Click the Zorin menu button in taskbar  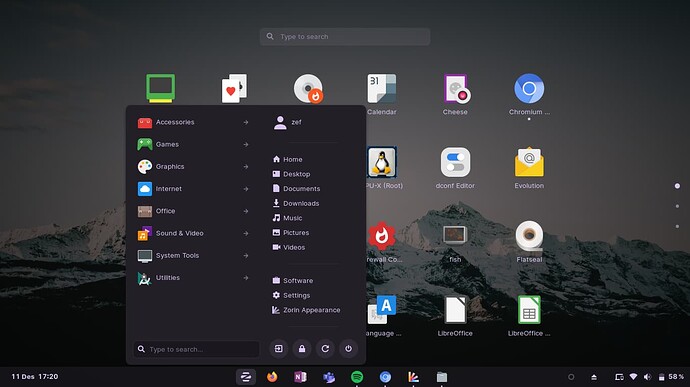[246, 377]
